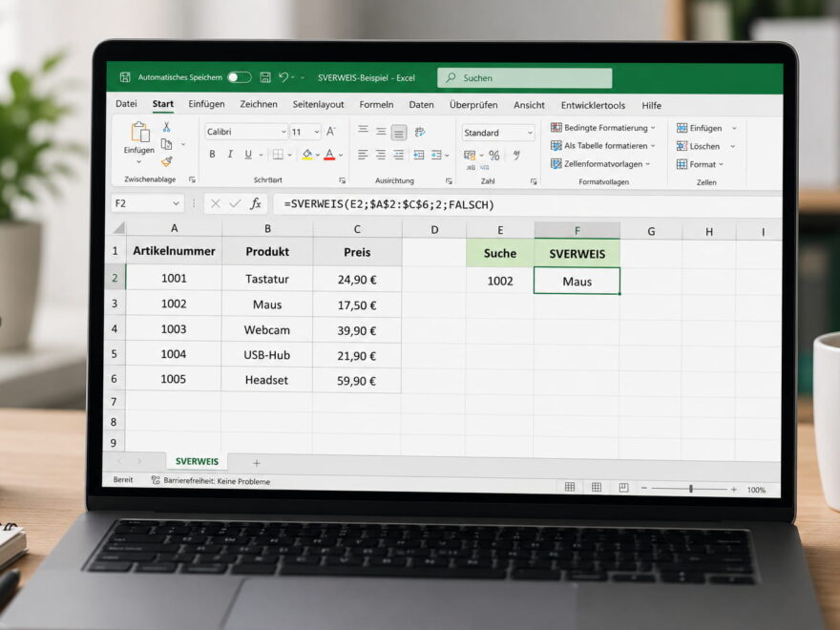Screen dimensions: 840x630
Task: Click the top align icon
Action: pos(364,130)
